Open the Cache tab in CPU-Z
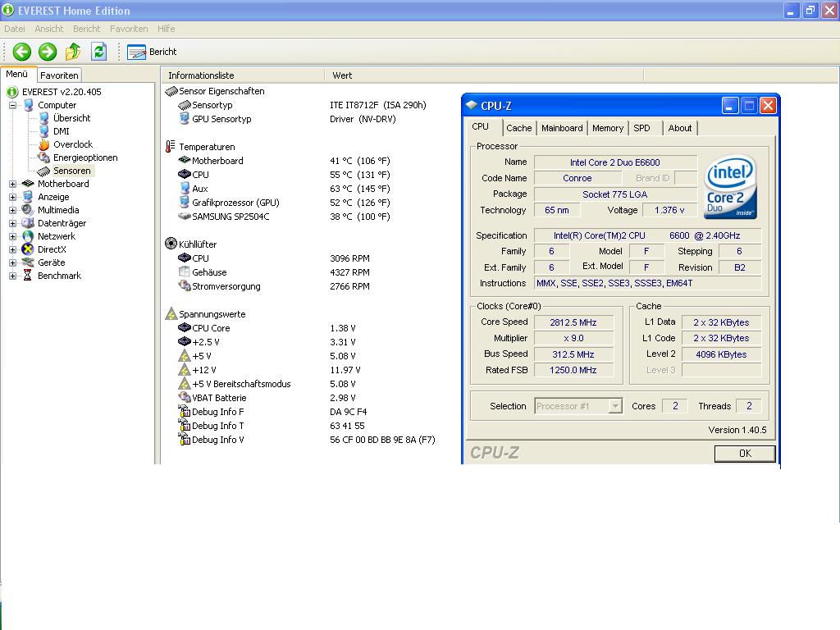 [518, 128]
